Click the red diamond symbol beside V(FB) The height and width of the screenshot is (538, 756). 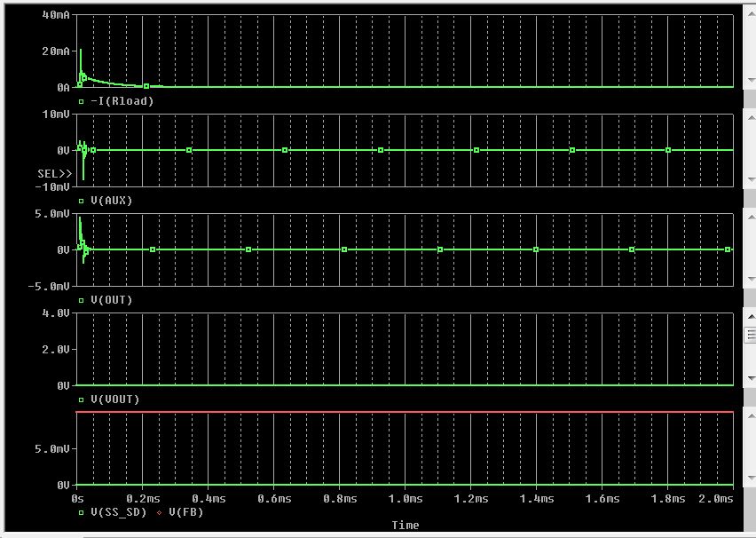(x=159, y=512)
